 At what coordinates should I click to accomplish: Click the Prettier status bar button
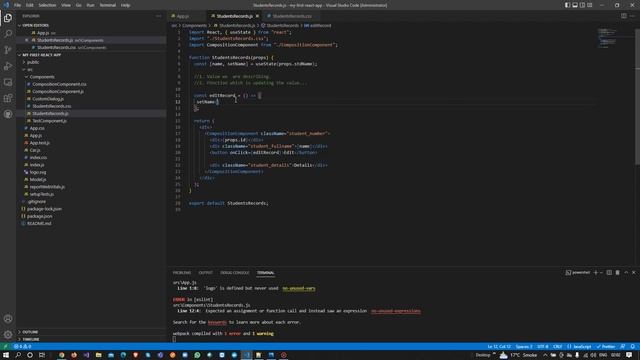(x=606, y=346)
